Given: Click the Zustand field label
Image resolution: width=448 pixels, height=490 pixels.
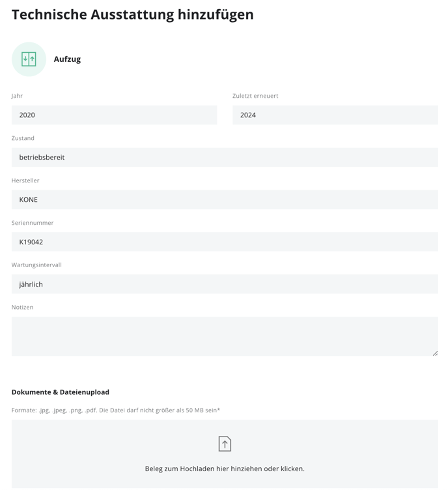Looking at the screenshot, I should 23,138.
